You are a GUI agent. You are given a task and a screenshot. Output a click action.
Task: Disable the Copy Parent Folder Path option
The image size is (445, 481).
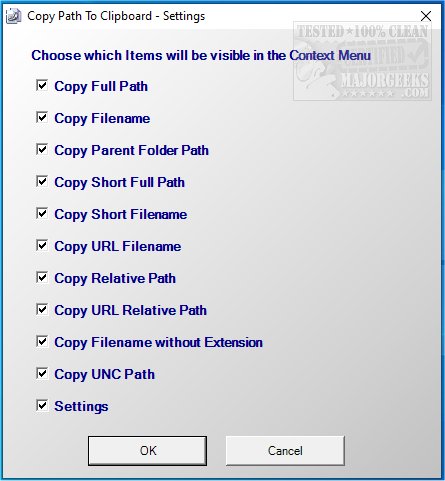[x=42, y=149]
